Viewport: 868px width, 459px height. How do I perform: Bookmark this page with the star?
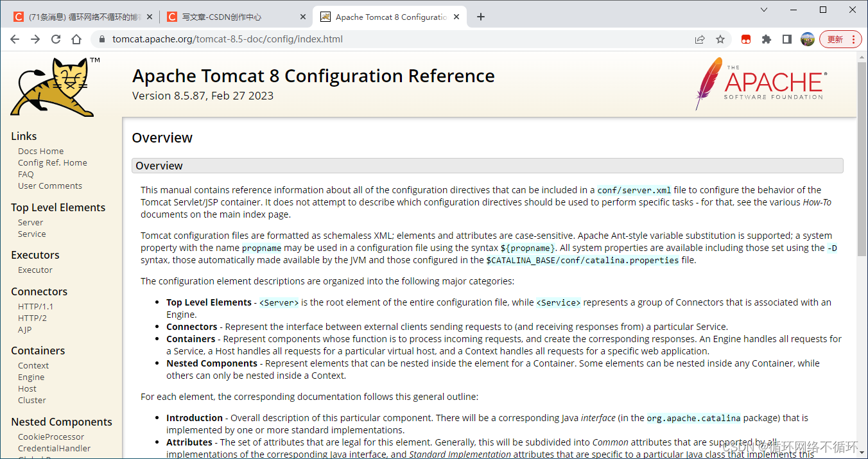[x=720, y=39]
